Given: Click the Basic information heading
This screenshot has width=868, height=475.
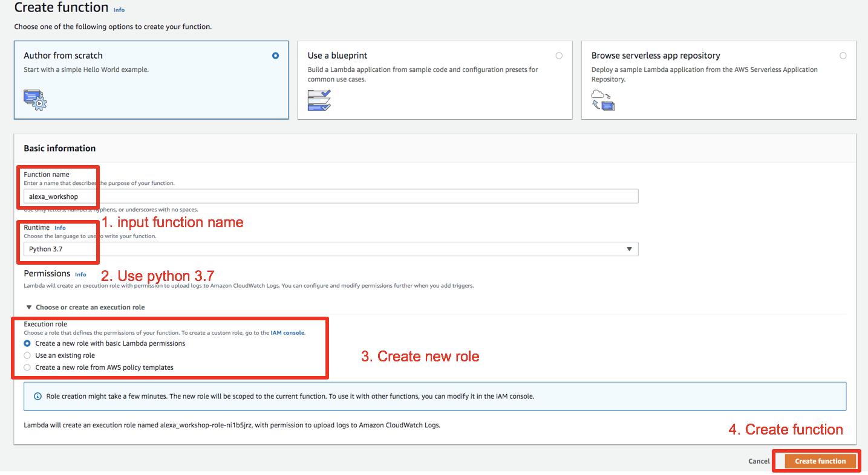Looking at the screenshot, I should pos(60,148).
